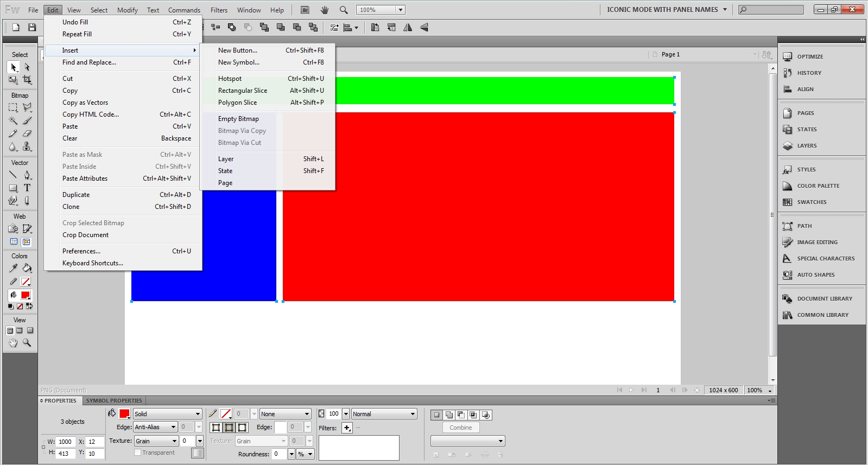Switch to Symbol Properties tab

114,401
